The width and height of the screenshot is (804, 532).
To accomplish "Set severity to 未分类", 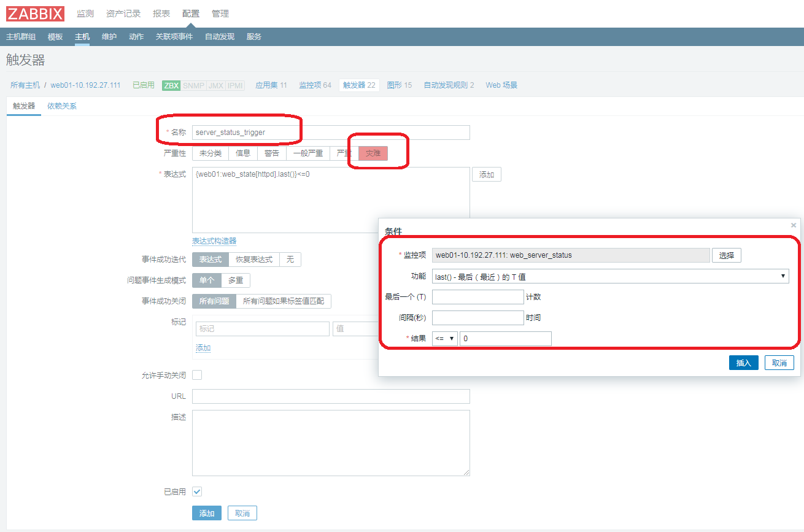I will 211,153.
